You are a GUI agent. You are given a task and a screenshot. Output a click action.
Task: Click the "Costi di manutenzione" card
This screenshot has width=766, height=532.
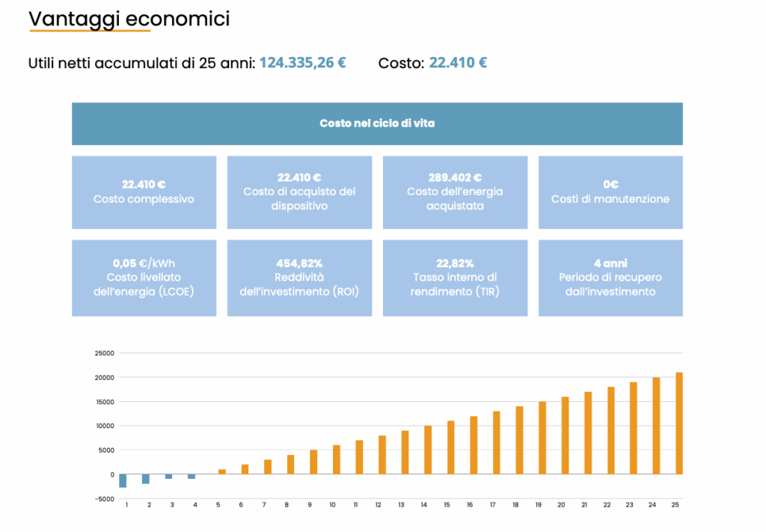click(x=610, y=192)
